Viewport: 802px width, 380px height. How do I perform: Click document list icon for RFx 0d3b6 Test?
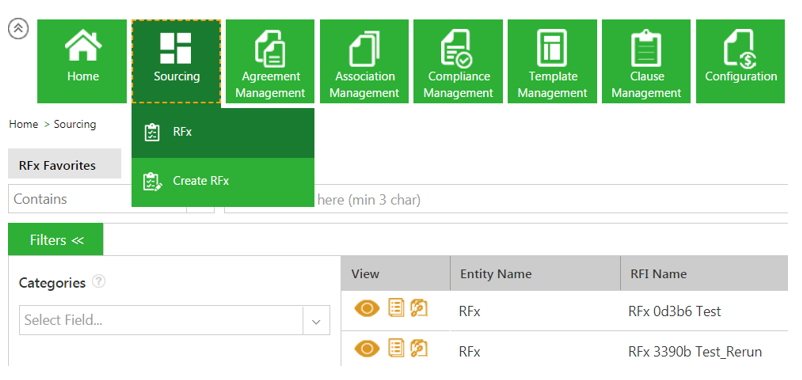coord(396,308)
